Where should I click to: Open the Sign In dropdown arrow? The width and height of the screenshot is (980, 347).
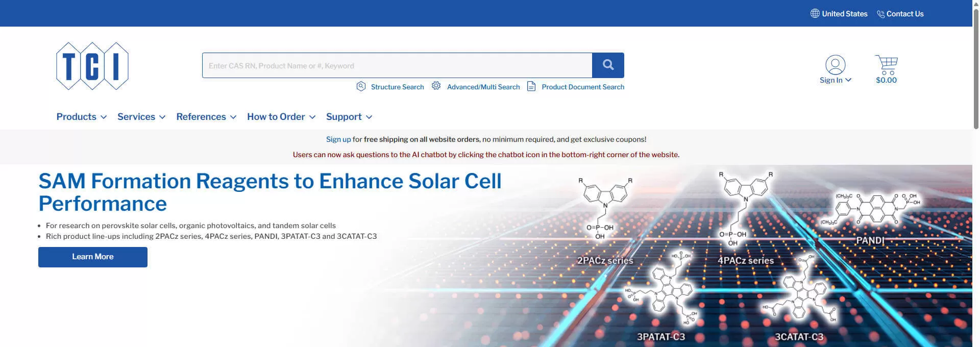(848, 80)
